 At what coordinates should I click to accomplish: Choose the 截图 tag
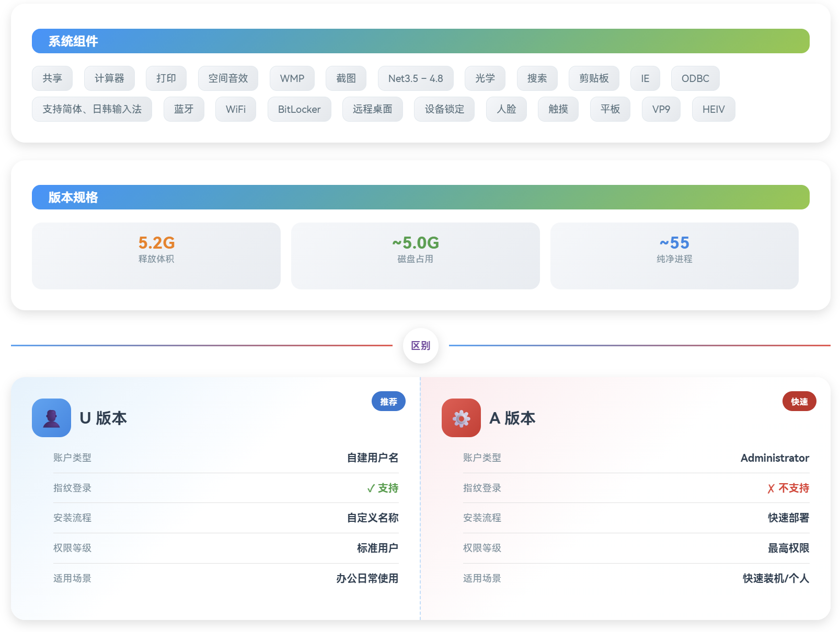(346, 78)
